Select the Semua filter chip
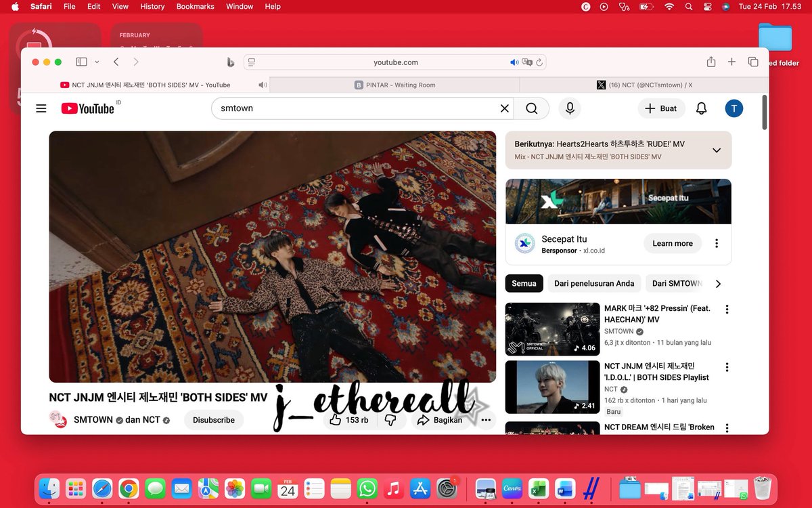The height and width of the screenshot is (508, 812). point(524,284)
